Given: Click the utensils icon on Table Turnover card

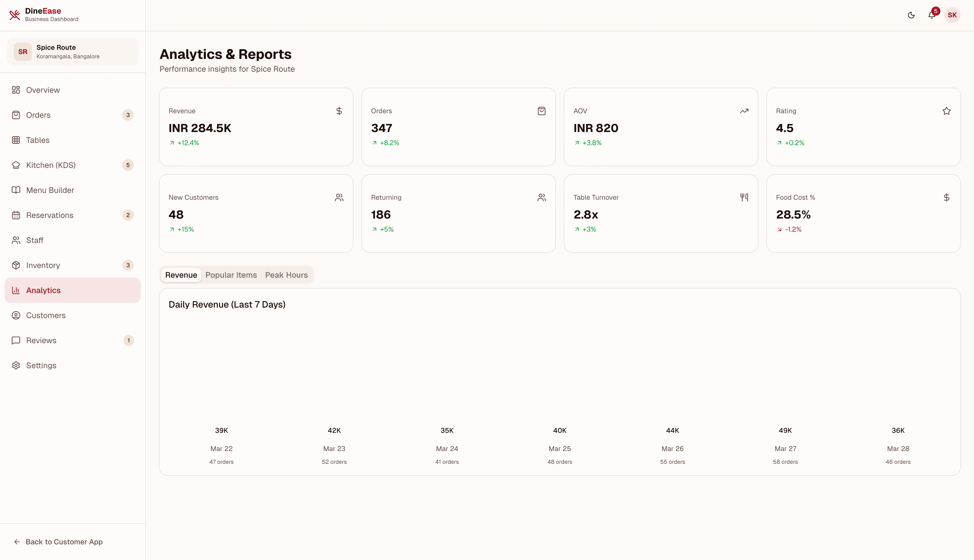Looking at the screenshot, I should pos(744,197).
